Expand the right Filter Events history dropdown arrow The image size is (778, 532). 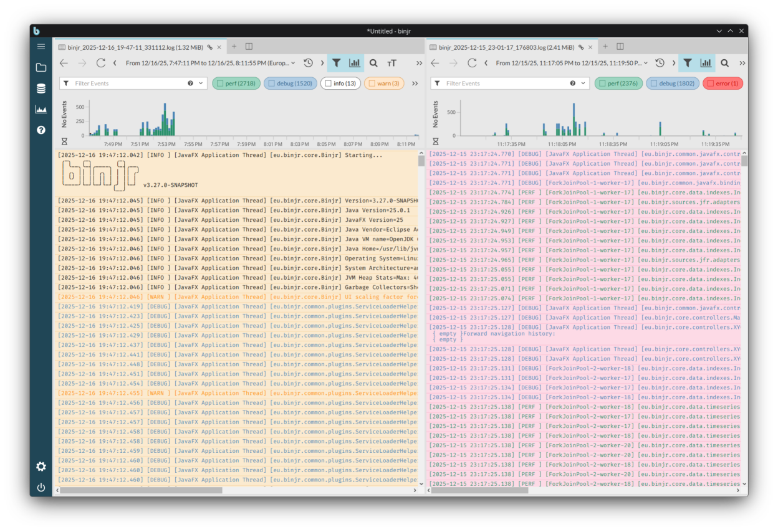(583, 83)
